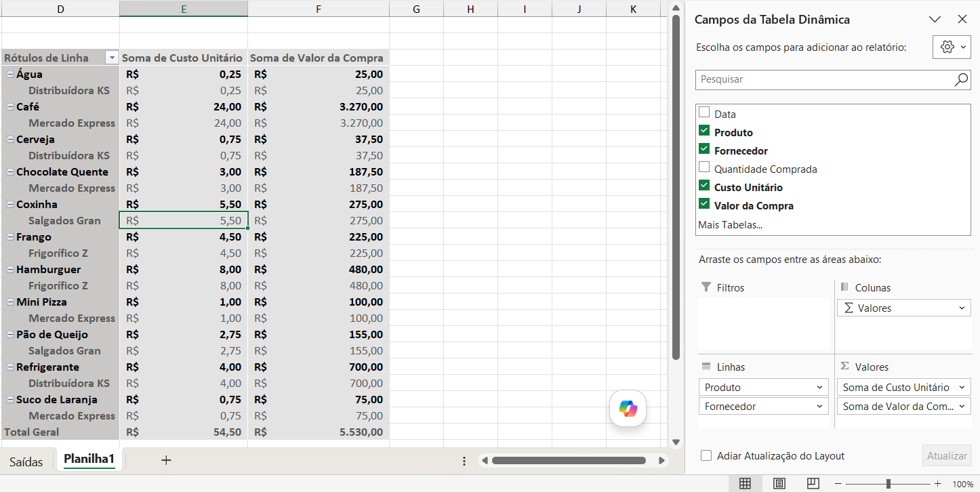Uncheck the Fornecedor field checkbox
This screenshot has width=980, height=492.
[x=704, y=149]
